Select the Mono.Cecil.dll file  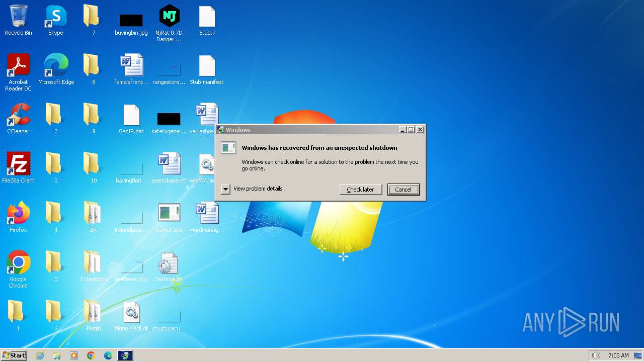click(131, 316)
